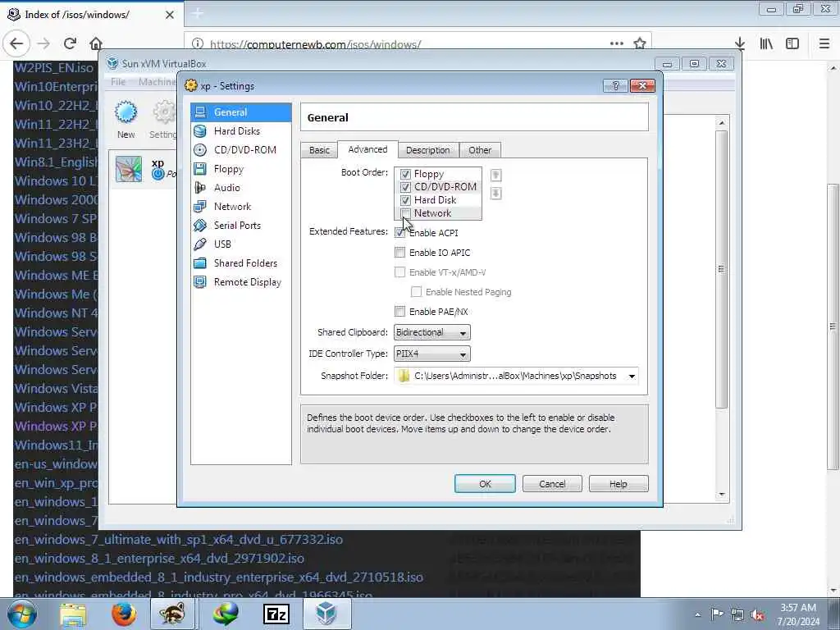Open the Network settings icon

coord(200,206)
